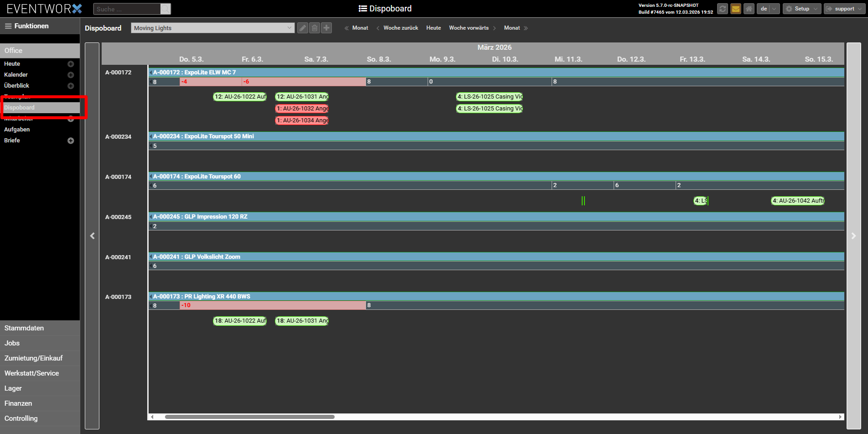Click the Heute navigation button
The width and height of the screenshot is (868, 434).
coord(433,28)
